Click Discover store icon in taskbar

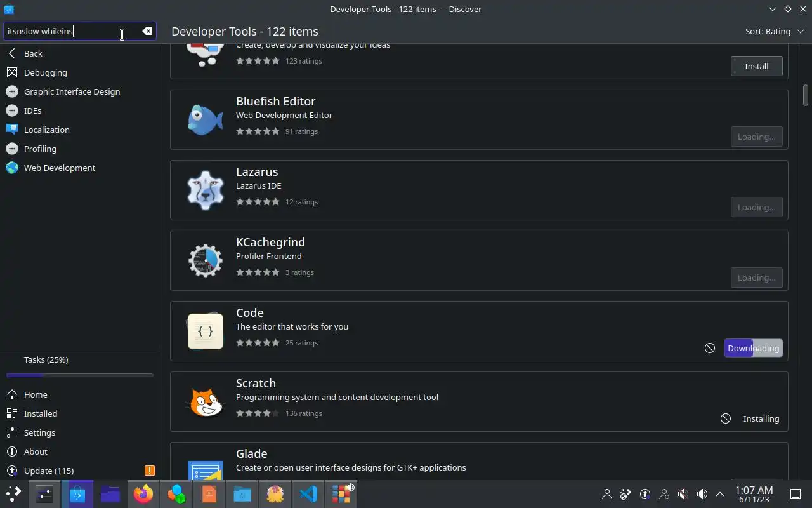pos(77,493)
